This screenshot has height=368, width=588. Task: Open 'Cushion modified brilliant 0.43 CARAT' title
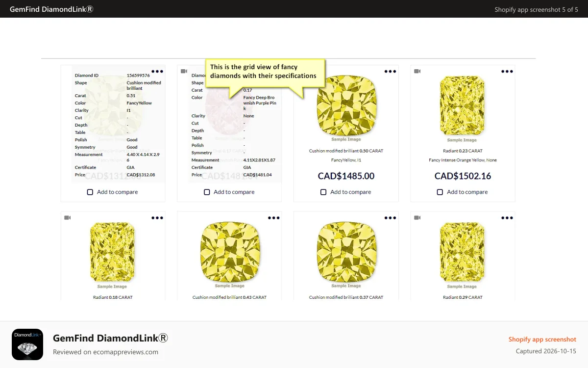pyautogui.click(x=229, y=297)
